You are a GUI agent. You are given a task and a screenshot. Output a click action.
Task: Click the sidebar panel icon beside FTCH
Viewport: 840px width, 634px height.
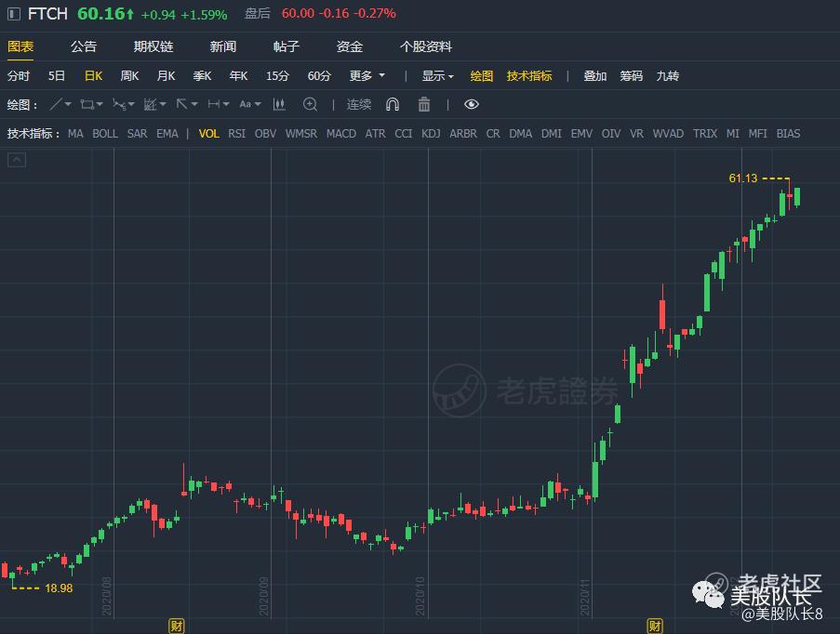14,14
